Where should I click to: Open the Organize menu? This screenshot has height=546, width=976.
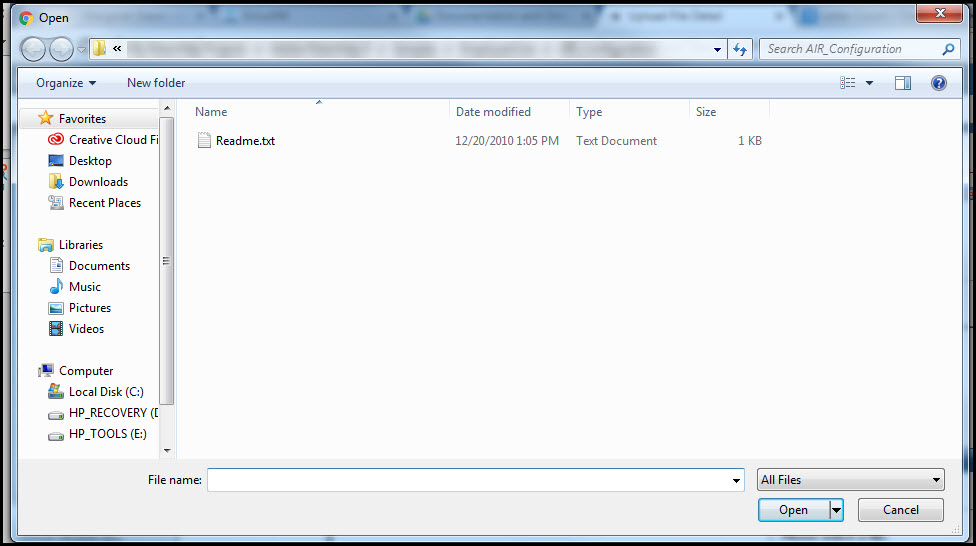pyautogui.click(x=66, y=83)
